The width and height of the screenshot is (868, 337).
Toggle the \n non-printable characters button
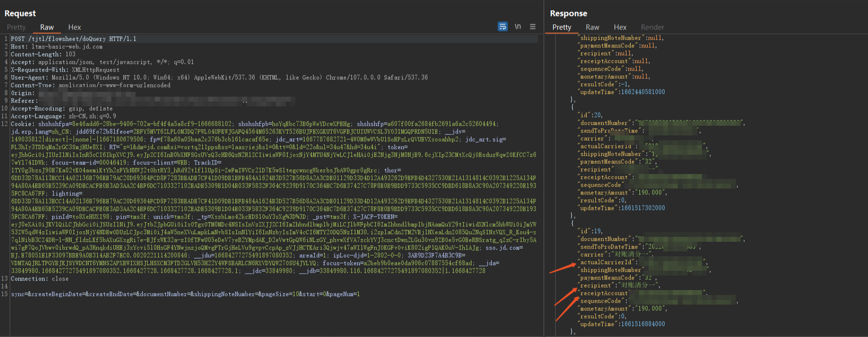point(518,27)
